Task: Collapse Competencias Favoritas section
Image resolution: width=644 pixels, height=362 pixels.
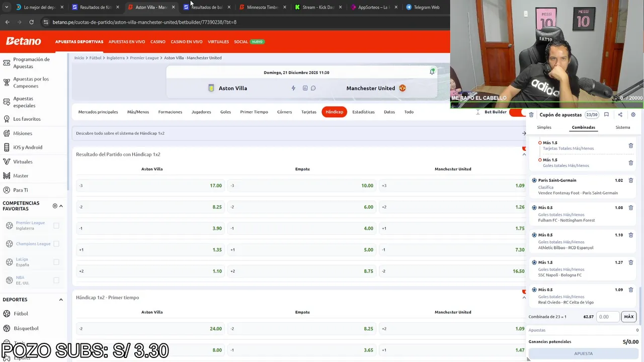Action: pos(61,206)
